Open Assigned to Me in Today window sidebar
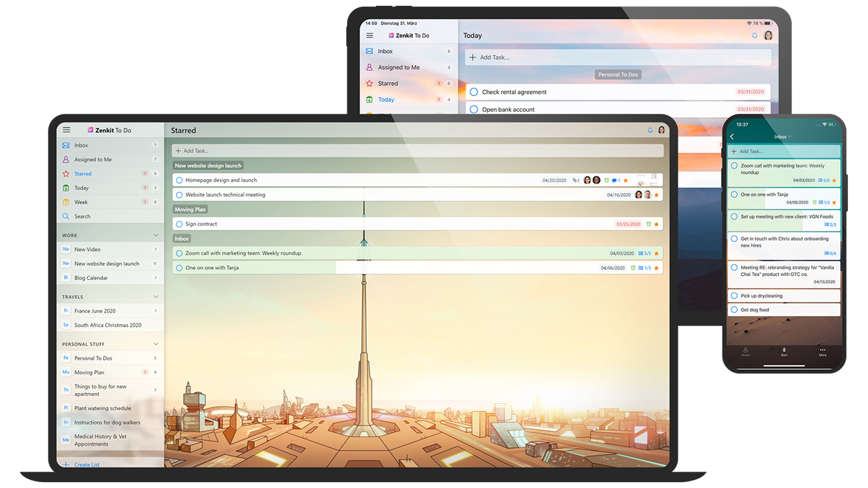This screenshot has width=868, height=488. coord(399,67)
